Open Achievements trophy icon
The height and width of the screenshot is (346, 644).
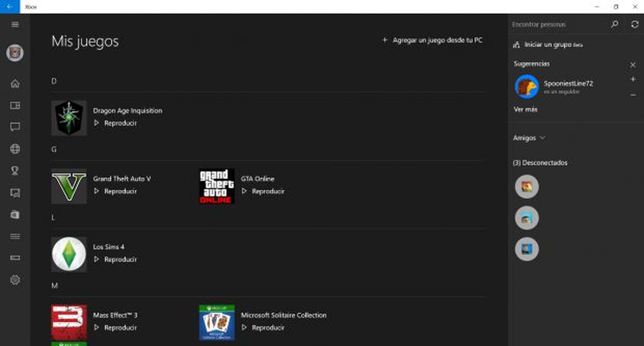tap(15, 171)
